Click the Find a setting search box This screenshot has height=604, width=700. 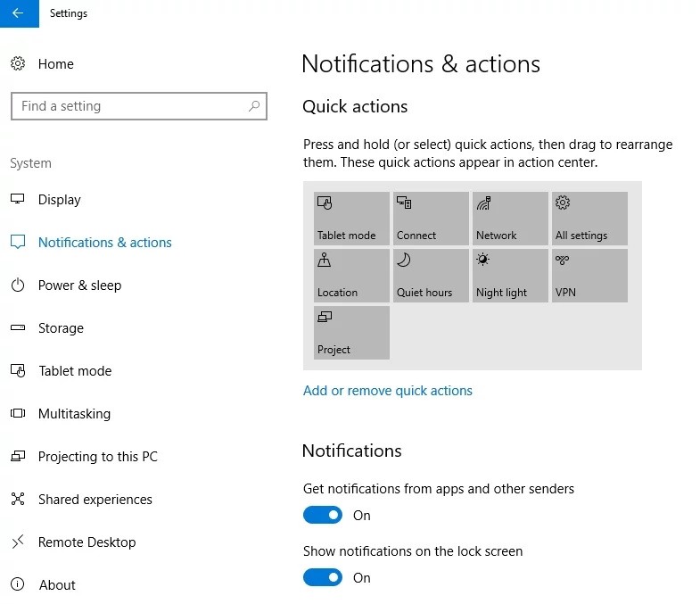click(x=129, y=106)
